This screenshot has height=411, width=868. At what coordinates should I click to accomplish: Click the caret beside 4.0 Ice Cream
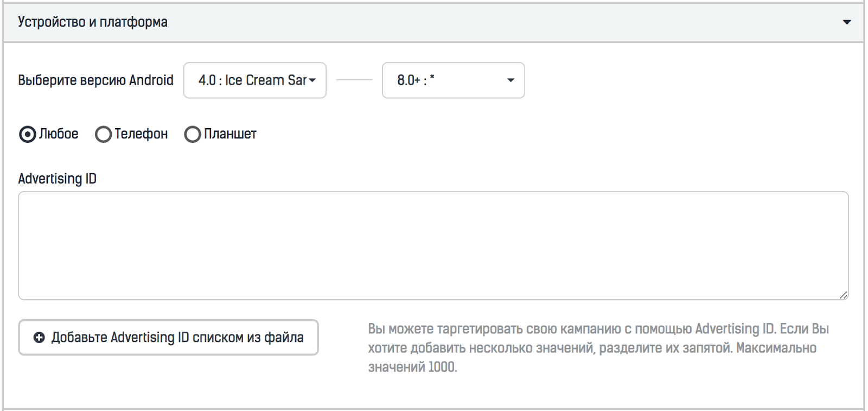(x=312, y=80)
